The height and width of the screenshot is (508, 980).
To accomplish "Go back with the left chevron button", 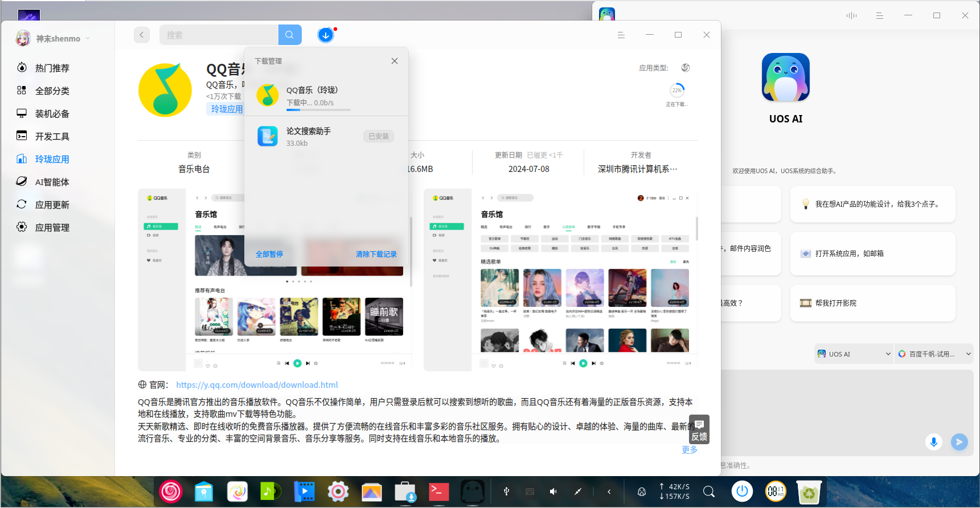I will tap(142, 35).
